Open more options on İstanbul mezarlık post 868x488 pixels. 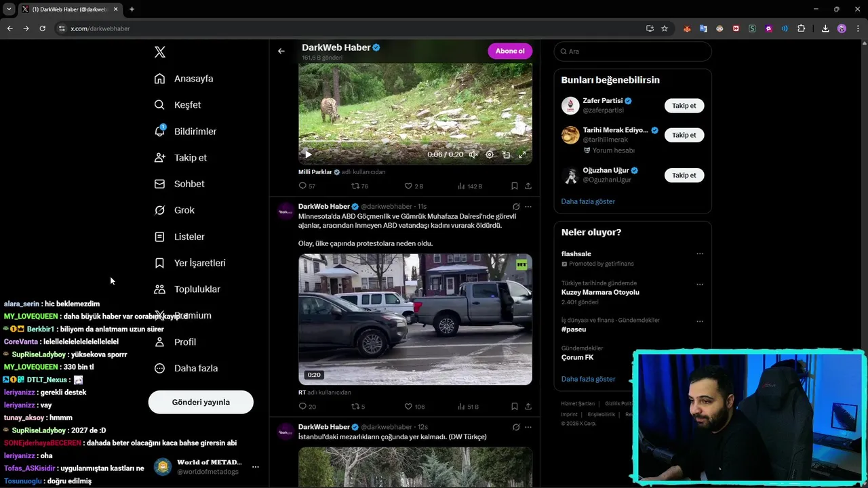[528, 427]
